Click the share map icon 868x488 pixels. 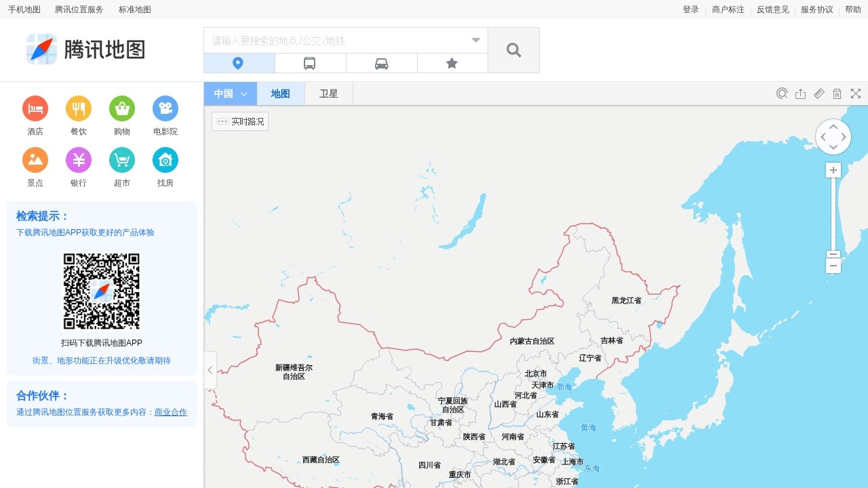click(x=800, y=93)
